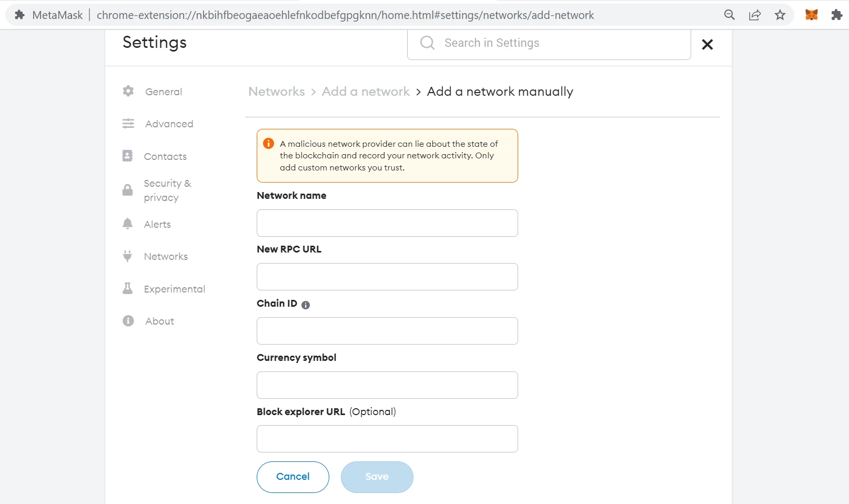Click the Alerts bell icon
The width and height of the screenshot is (849, 504).
coord(128,224)
